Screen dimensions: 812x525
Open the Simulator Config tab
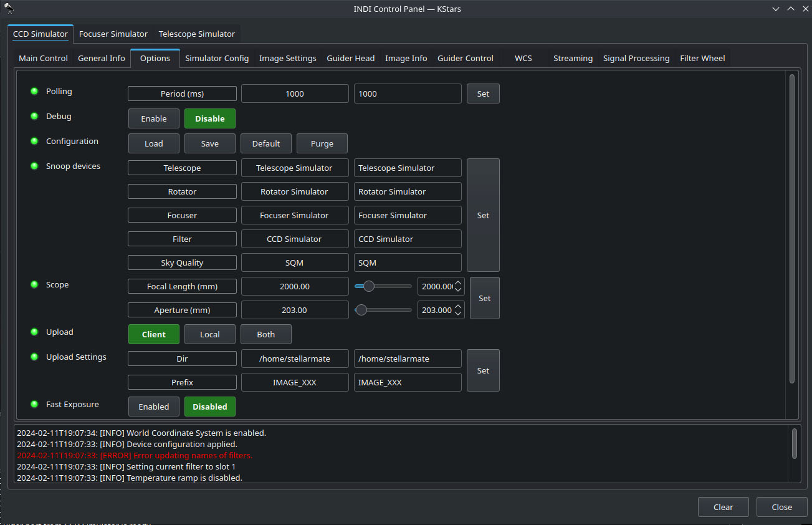217,58
